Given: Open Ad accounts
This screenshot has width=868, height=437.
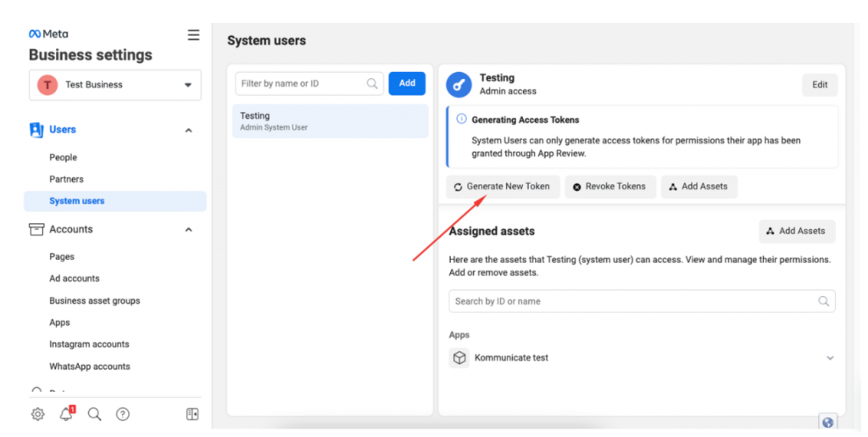Looking at the screenshot, I should 75,278.
